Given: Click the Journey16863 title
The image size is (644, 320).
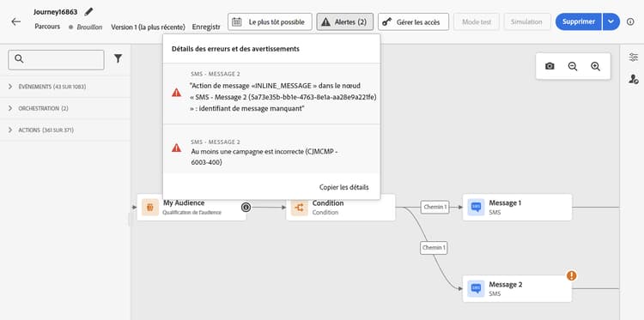Looking at the screenshot, I should 56,12.
